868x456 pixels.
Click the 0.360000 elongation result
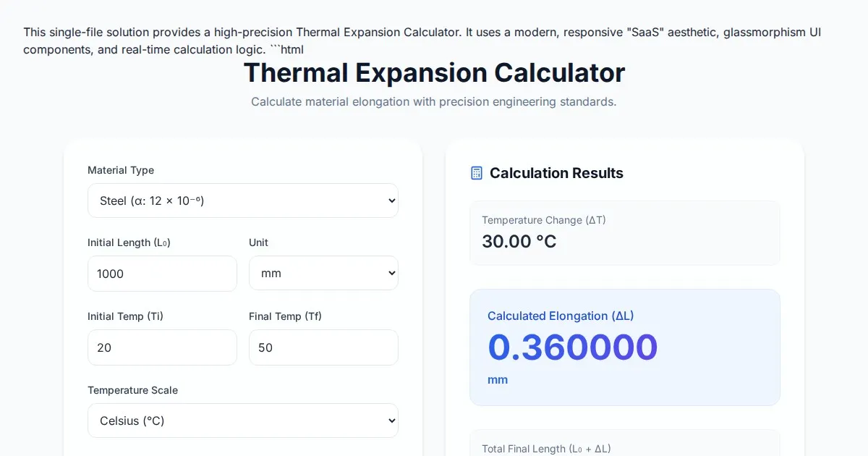pyautogui.click(x=572, y=347)
